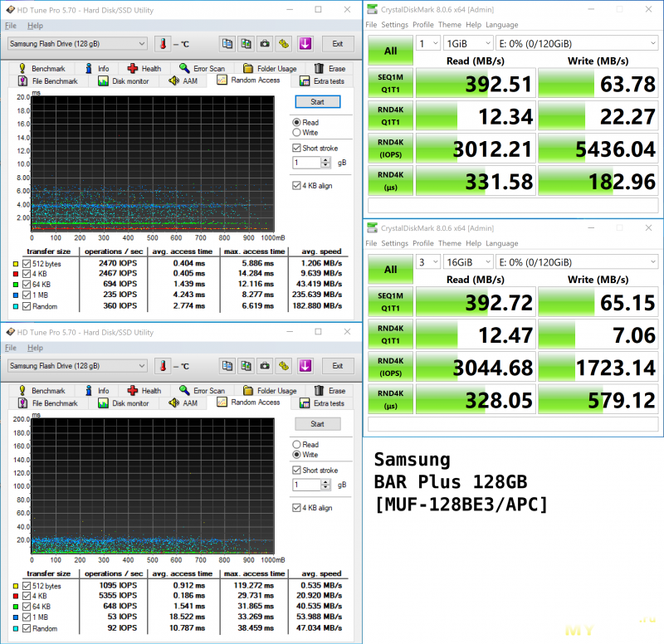Click the empty comment field in the 16GiB CrystalDiskMark window
664x644 pixels.
click(x=513, y=424)
